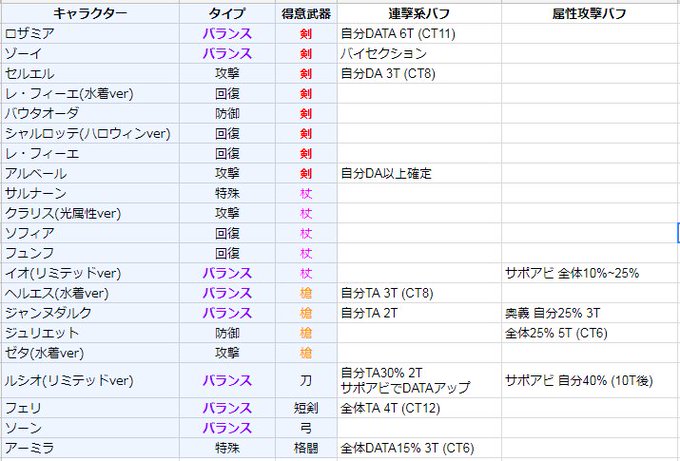Click the ルシオ(リミテッドver) cell
Screen dimensions: 680x461
pos(90,380)
